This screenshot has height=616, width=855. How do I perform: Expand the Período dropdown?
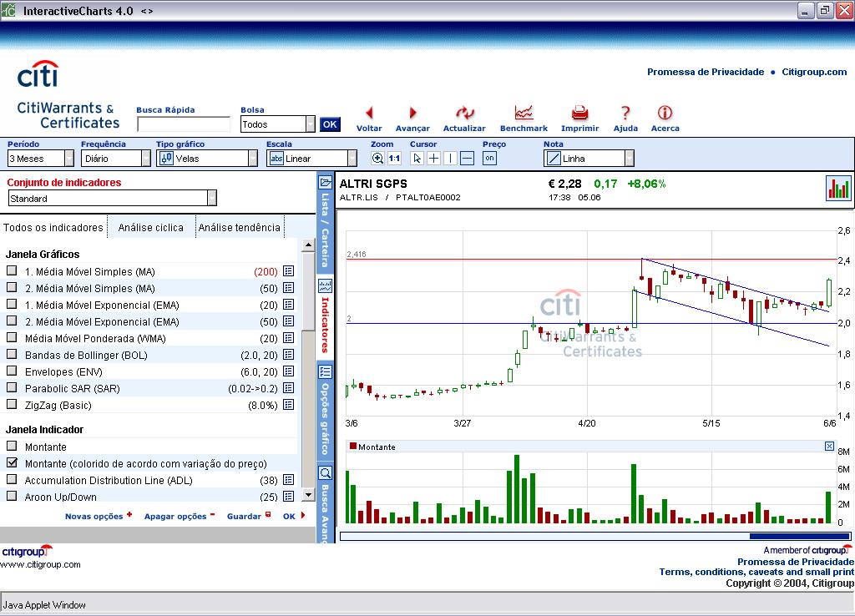pyautogui.click(x=68, y=159)
